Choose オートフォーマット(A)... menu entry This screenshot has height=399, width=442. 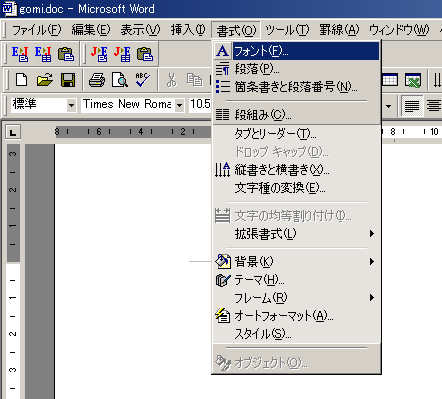tap(296, 316)
